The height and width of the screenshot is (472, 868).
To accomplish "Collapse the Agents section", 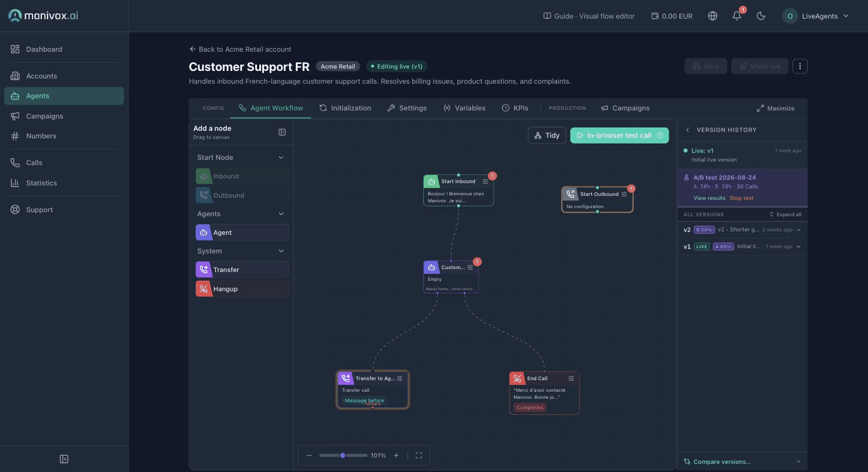I will pos(281,214).
